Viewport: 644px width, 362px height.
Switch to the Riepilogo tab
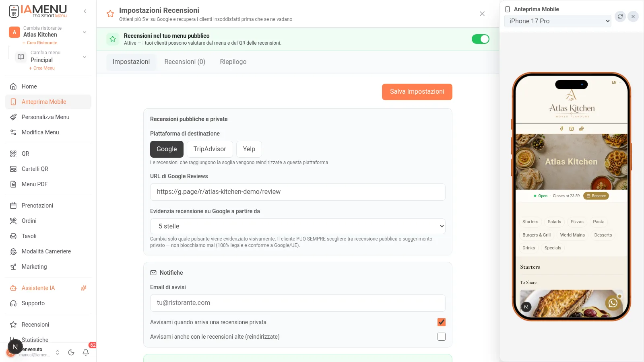tap(233, 62)
